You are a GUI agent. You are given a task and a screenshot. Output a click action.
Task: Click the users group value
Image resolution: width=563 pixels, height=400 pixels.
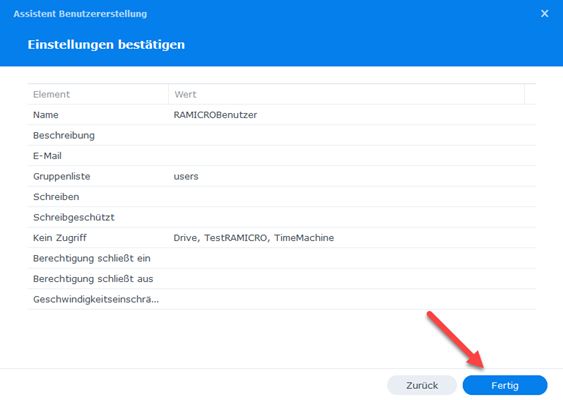(186, 176)
